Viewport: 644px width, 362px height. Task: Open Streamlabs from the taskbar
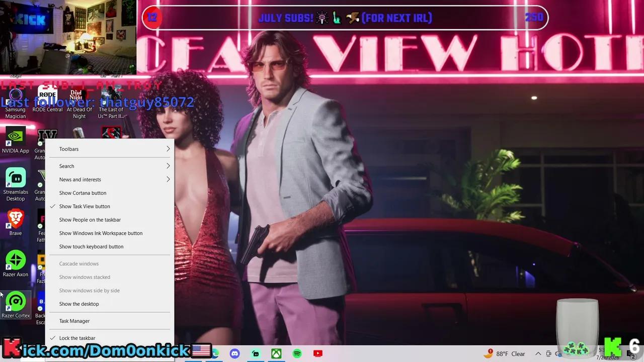point(255,353)
